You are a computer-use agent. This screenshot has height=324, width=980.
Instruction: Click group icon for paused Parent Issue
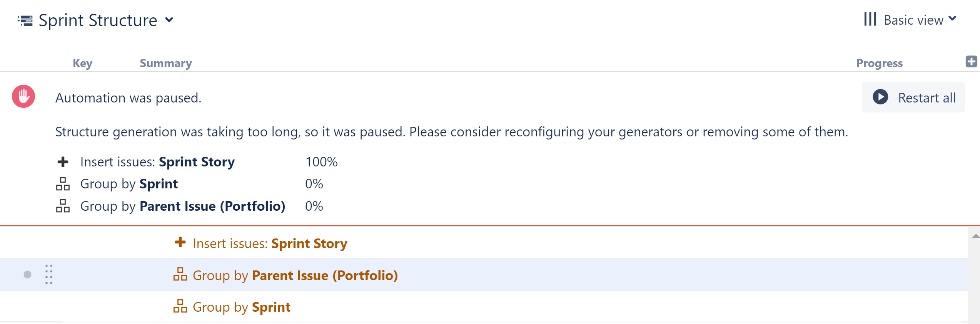point(63,206)
